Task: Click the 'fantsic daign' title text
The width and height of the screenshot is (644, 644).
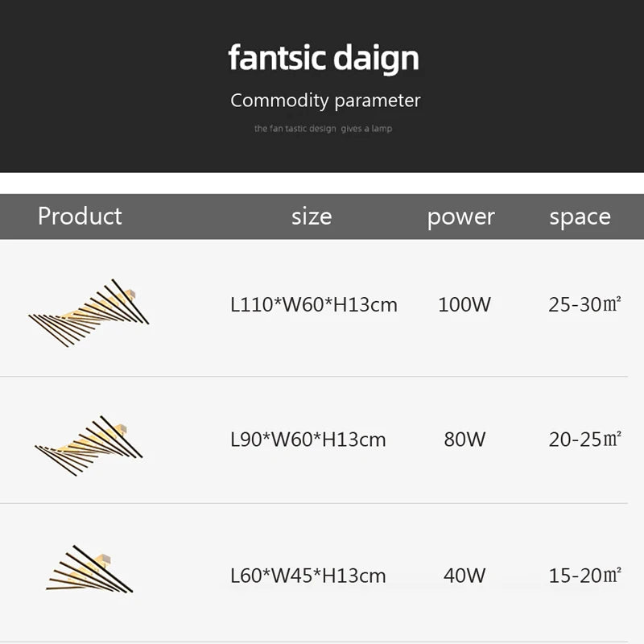Action: [324, 59]
